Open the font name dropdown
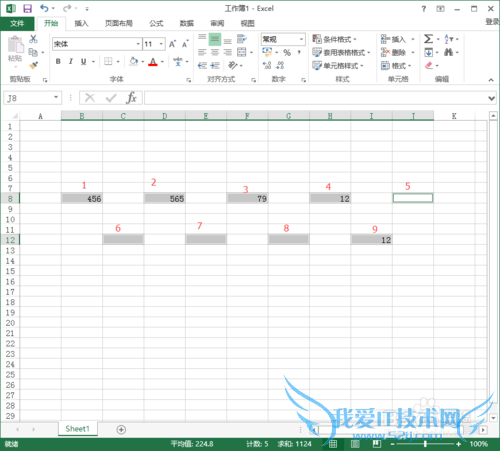Viewport: 500px width, 451px height. (x=138, y=44)
